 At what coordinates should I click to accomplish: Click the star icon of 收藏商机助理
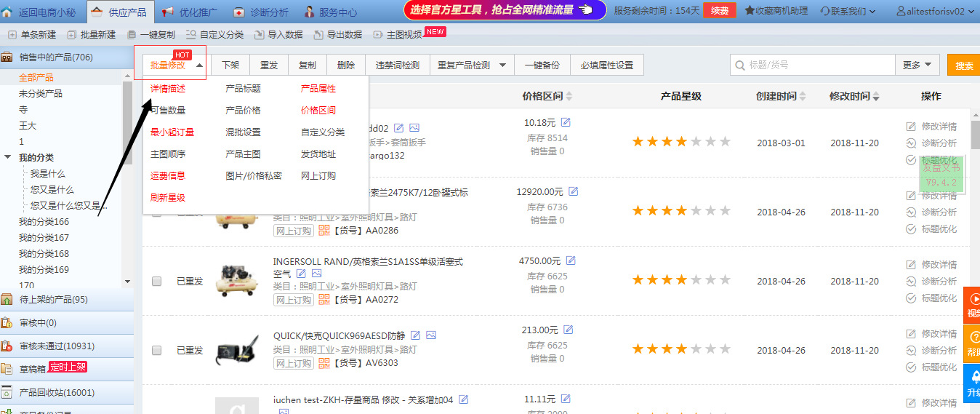(749, 11)
